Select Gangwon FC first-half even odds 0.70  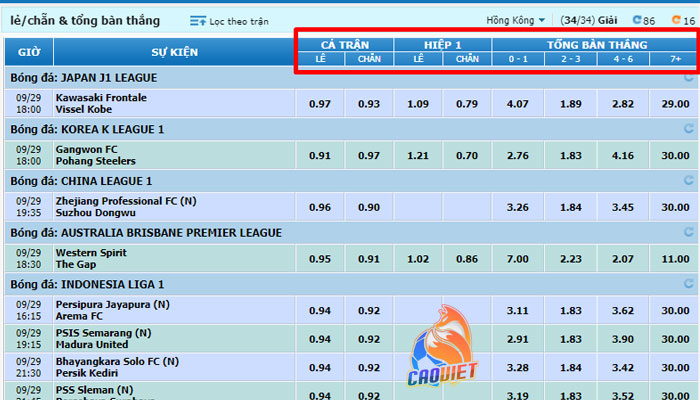[x=467, y=155]
